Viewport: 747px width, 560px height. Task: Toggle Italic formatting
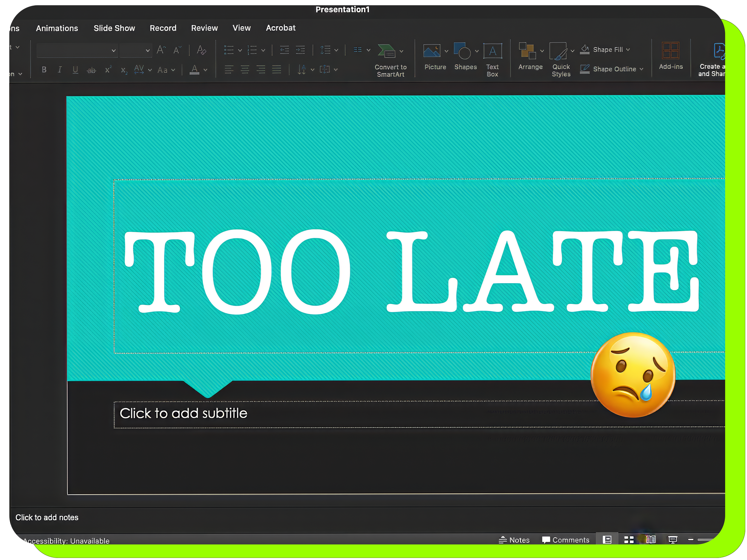[x=60, y=70]
